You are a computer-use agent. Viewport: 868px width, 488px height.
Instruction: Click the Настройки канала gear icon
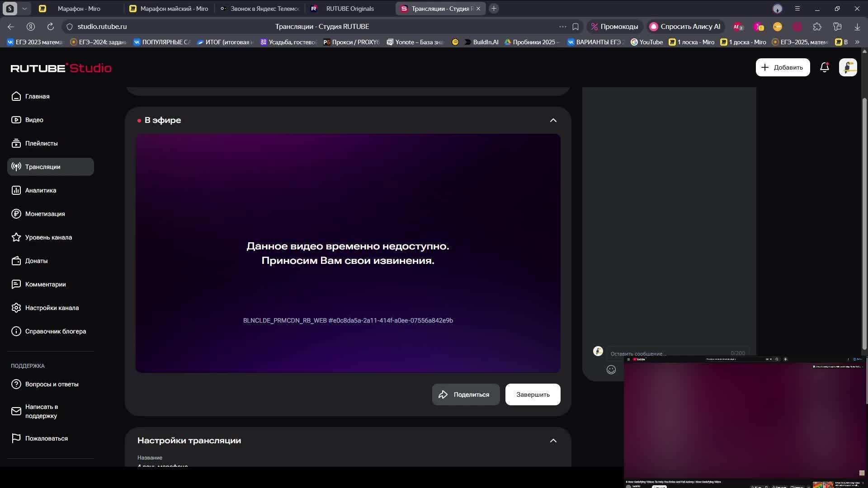click(x=16, y=308)
